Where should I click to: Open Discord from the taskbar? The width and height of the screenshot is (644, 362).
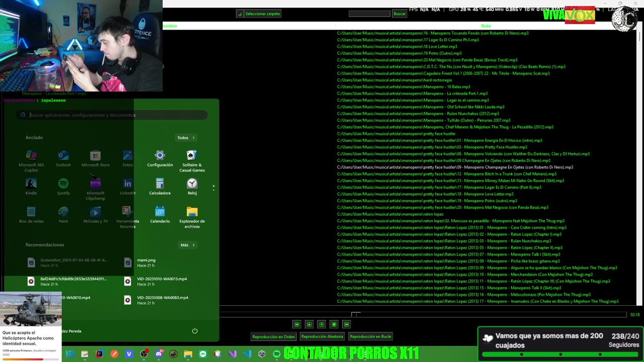[159, 354]
